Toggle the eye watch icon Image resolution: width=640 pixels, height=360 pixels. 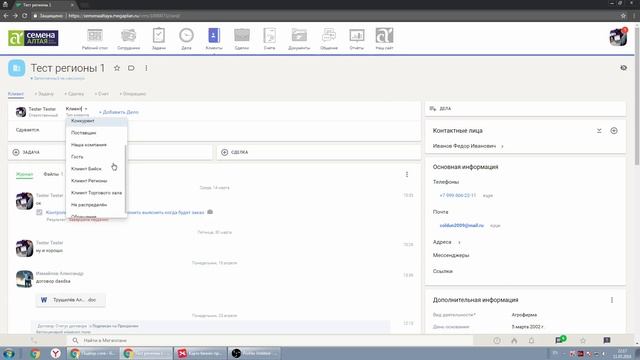click(623, 68)
